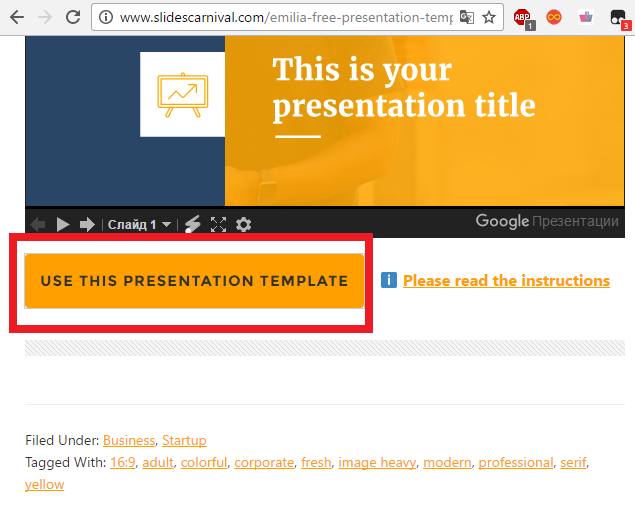Click the orange infinity extension icon
Screen dimensions: 635x525
click(553, 17)
